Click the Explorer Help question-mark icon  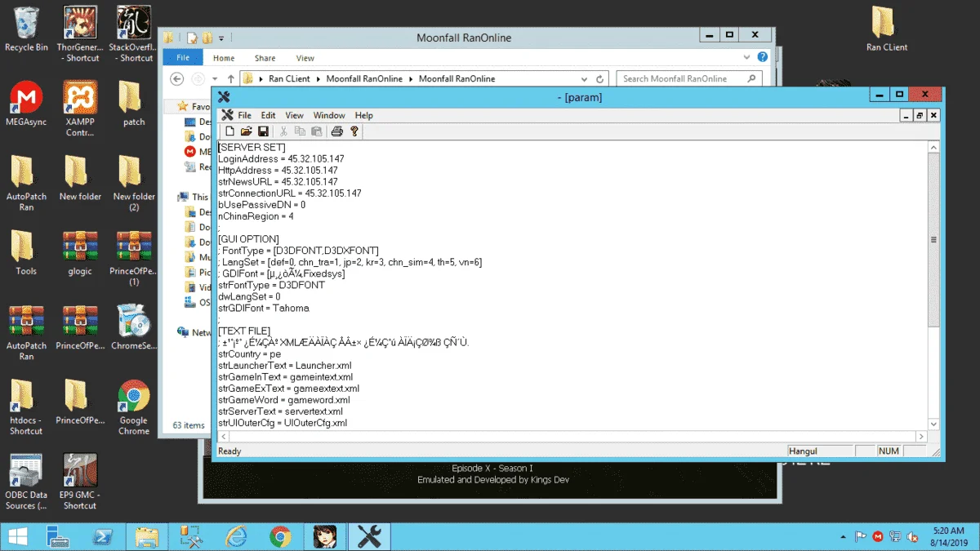(x=762, y=57)
